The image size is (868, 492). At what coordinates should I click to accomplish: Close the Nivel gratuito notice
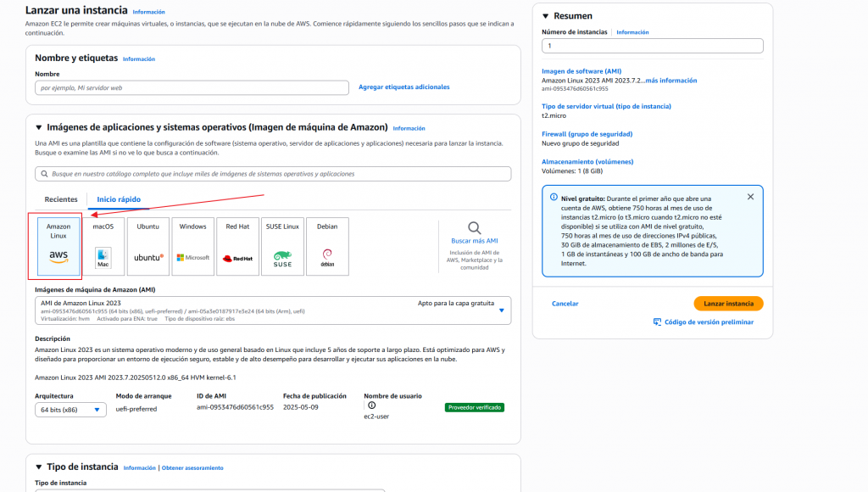point(751,197)
